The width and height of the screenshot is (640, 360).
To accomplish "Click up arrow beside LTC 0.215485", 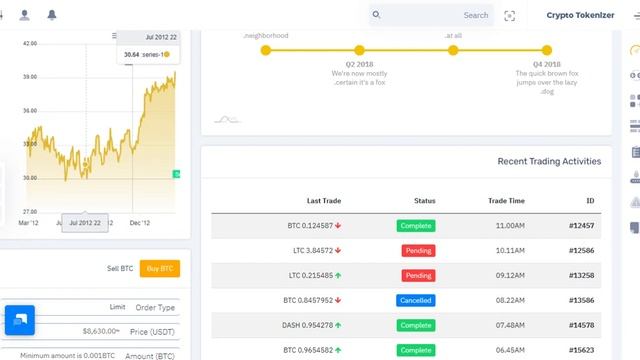I will [338, 276].
